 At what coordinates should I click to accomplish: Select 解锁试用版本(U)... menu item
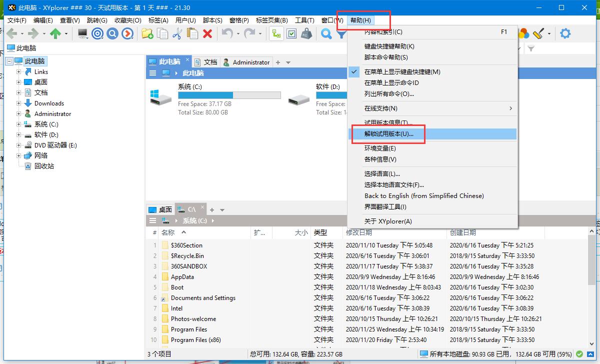tap(433, 134)
